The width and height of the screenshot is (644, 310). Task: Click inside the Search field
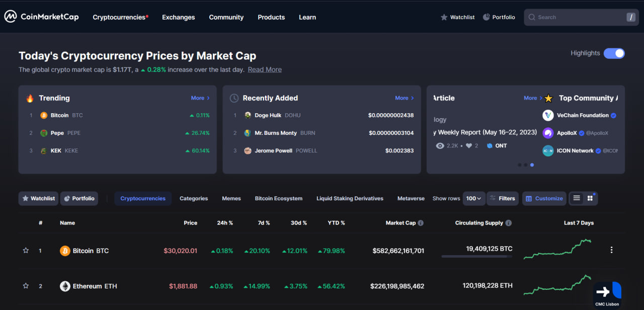581,17
